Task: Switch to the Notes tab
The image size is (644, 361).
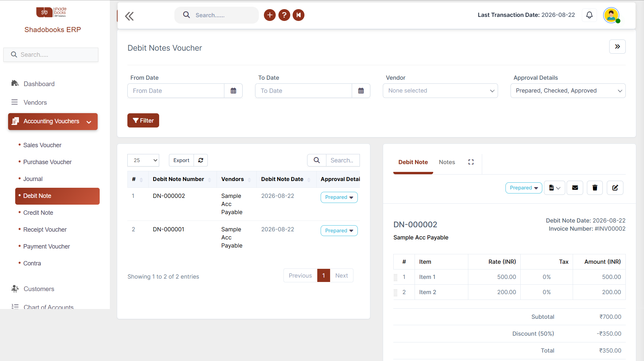Action: coord(447,162)
